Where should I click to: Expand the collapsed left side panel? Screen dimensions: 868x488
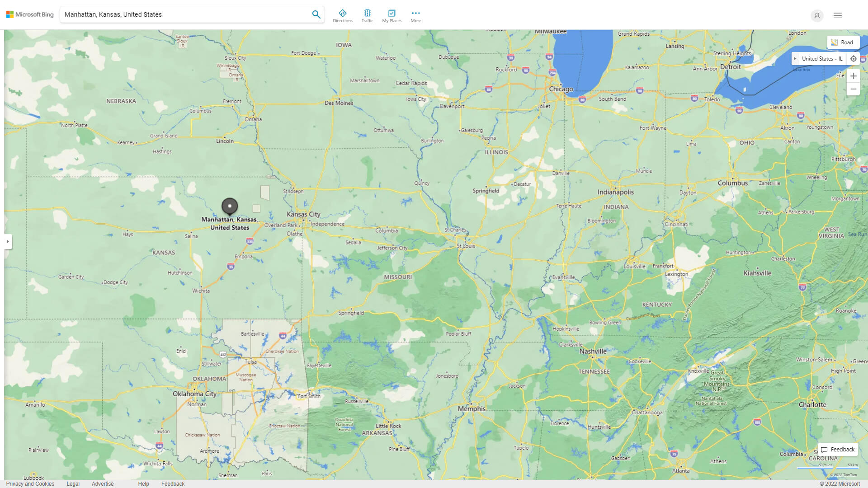coord(8,242)
